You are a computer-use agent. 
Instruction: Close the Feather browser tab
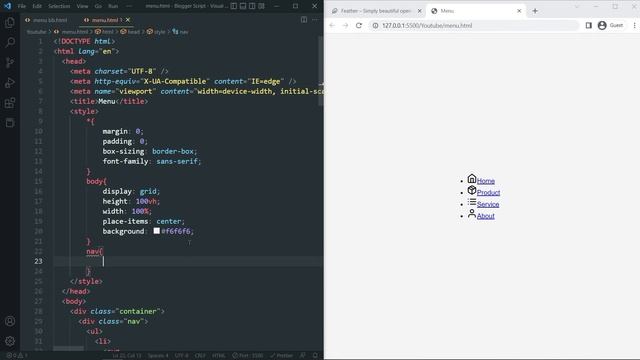419,11
